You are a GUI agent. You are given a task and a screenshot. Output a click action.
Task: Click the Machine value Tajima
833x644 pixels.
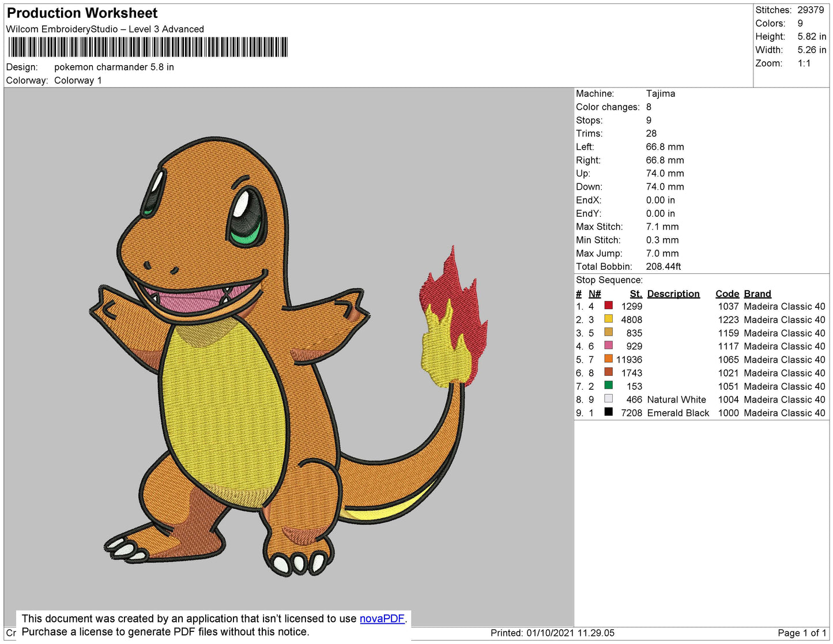(661, 93)
